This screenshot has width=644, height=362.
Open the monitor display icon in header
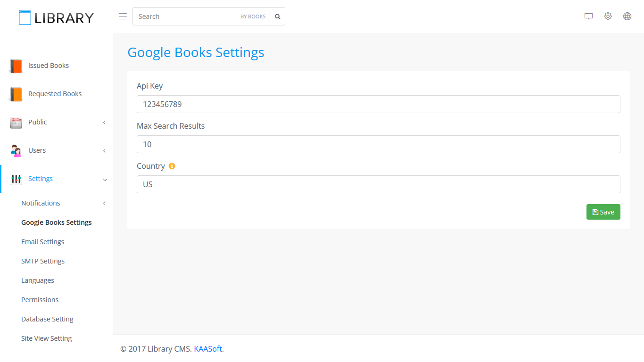(x=588, y=16)
